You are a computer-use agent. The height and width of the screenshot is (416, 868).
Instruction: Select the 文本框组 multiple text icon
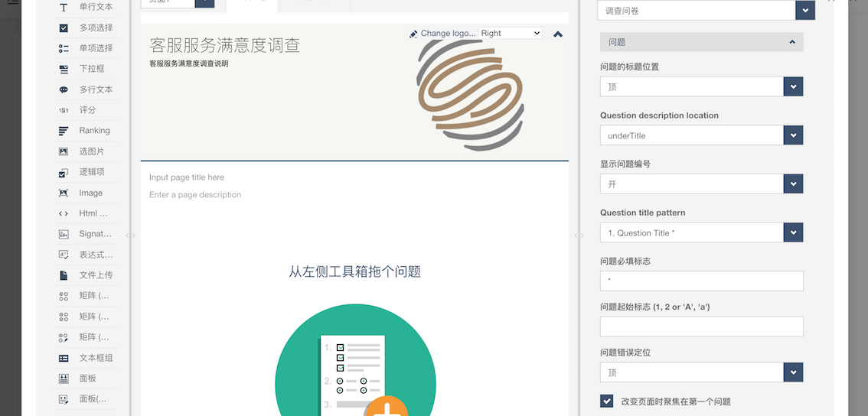(x=64, y=358)
